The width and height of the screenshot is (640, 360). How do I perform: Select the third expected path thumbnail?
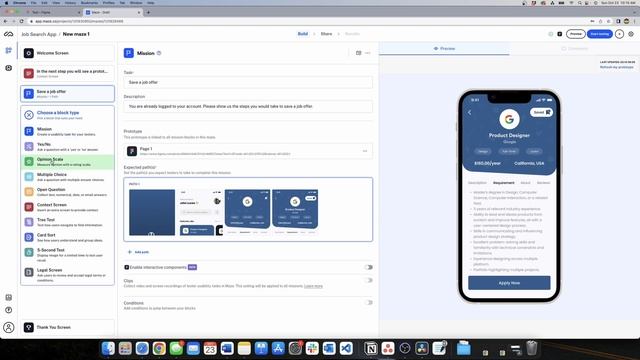[247, 212]
